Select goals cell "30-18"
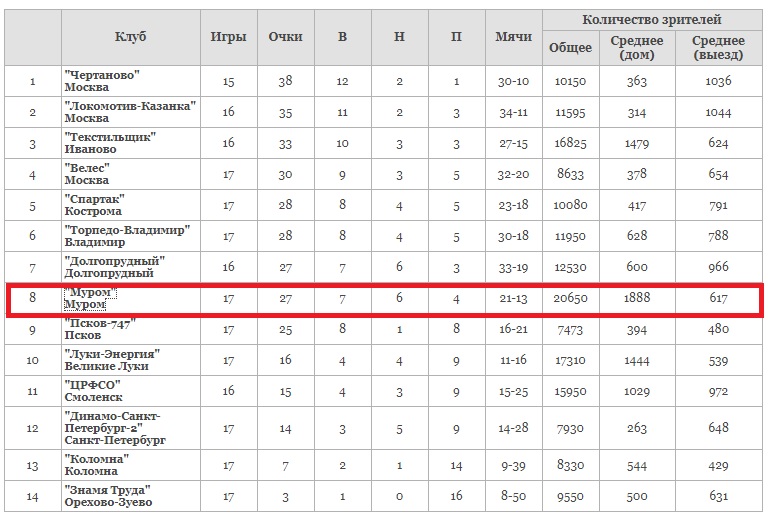Screen dimensions: 768x516 click(513, 236)
